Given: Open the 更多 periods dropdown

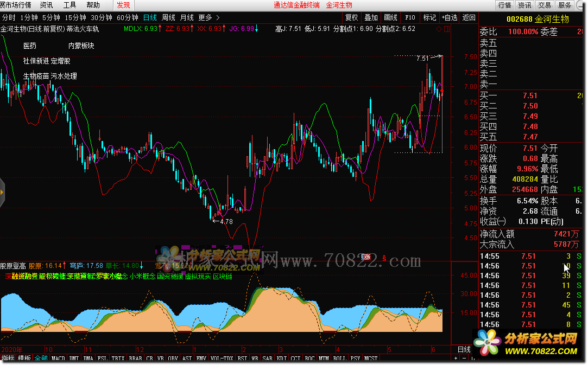Looking at the screenshot, I should click(x=205, y=17).
